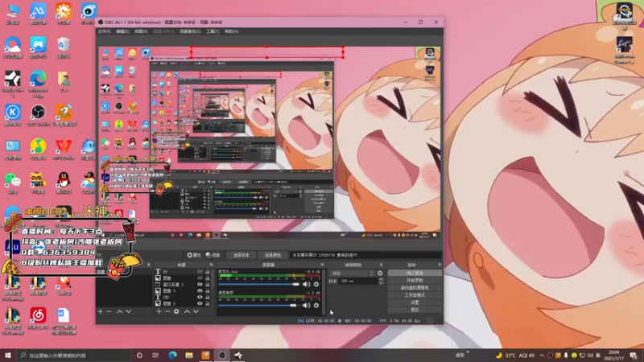Open the 帮助(H) menu
The height and width of the screenshot is (362, 644).
pyautogui.click(x=231, y=31)
